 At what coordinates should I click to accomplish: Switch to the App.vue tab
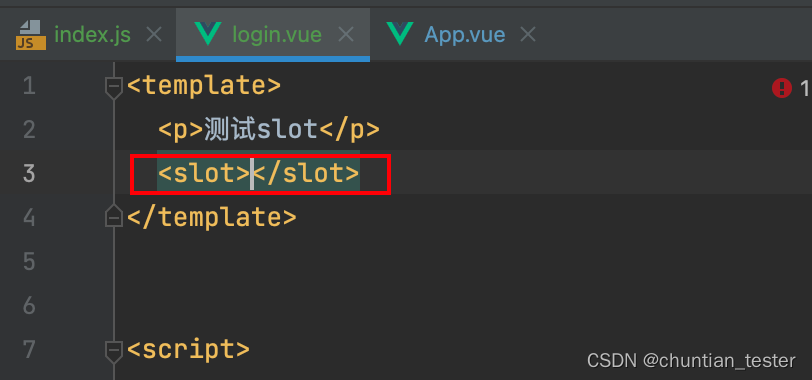tap(465, 35)
